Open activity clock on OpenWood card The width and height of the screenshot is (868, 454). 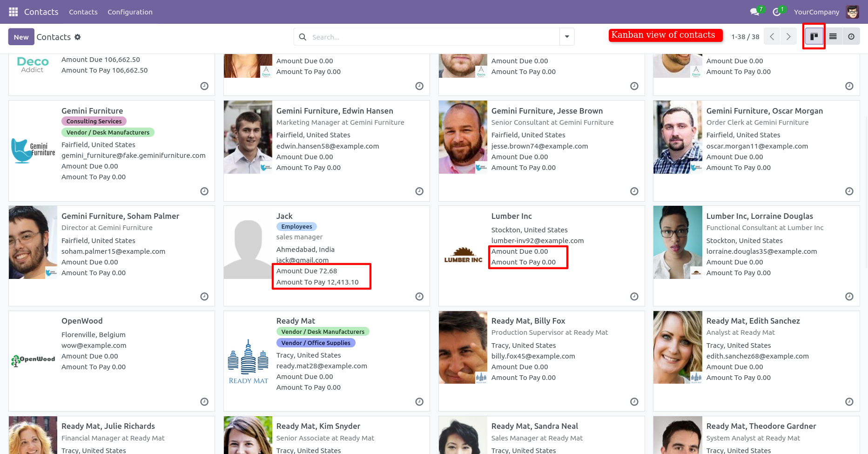pos(204,402)
